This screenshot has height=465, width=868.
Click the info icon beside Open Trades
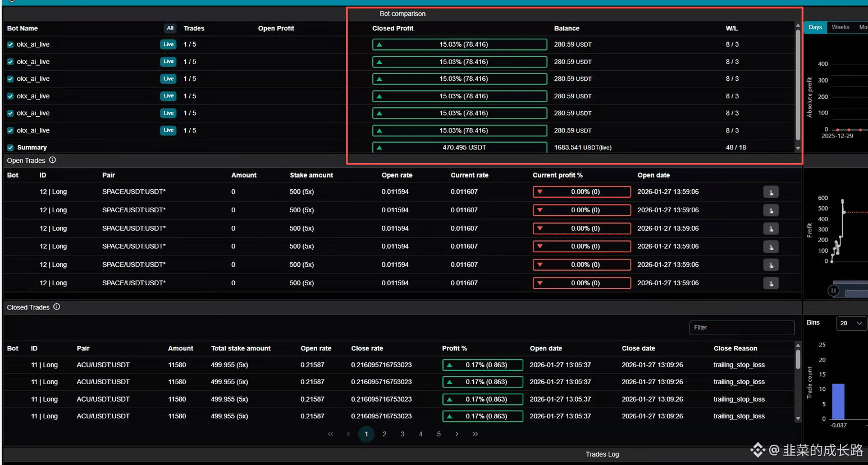(52, 160)
